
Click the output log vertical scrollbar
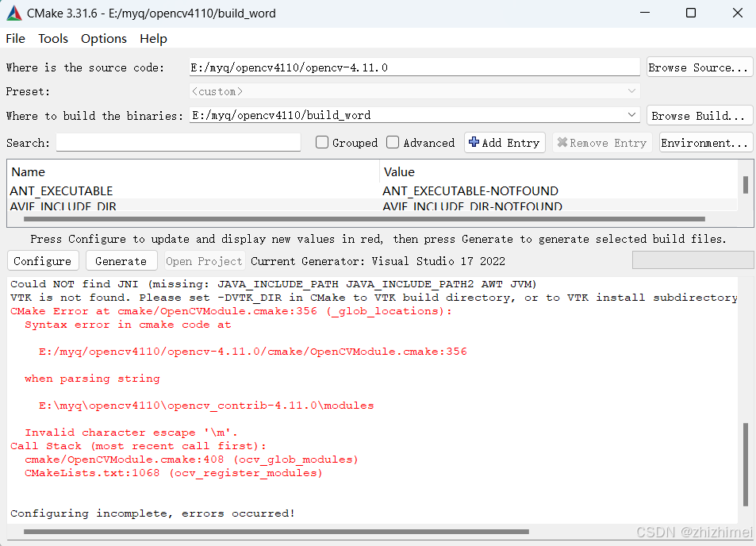click(x=746, y=464)
